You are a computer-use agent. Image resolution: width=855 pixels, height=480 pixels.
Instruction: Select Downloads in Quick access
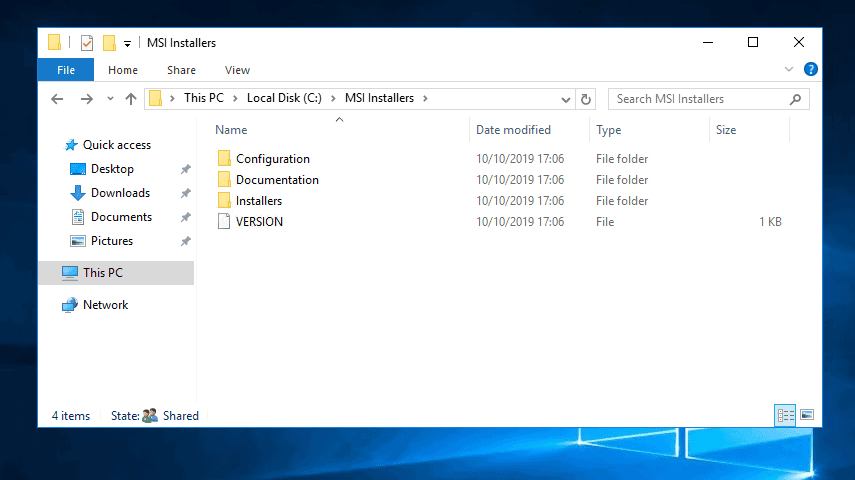point(120,193)
